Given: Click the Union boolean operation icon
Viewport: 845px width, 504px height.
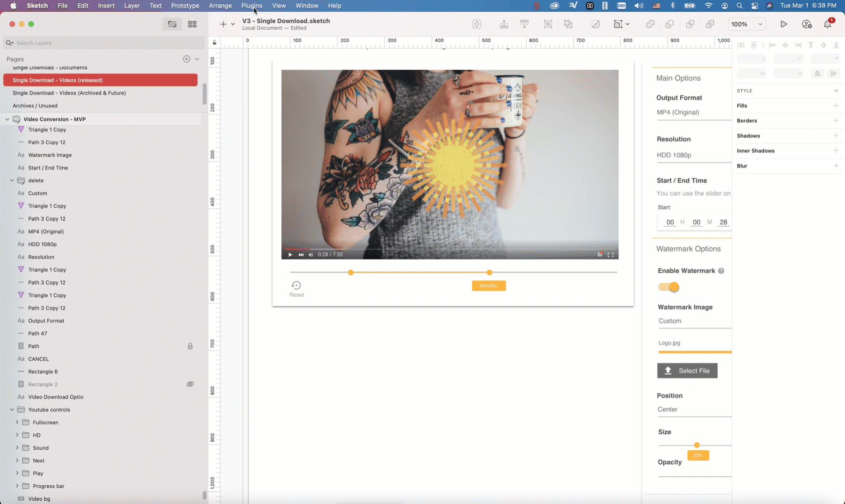Looking at the screenshot, I should pyautogui.click(x=650, y=24).
